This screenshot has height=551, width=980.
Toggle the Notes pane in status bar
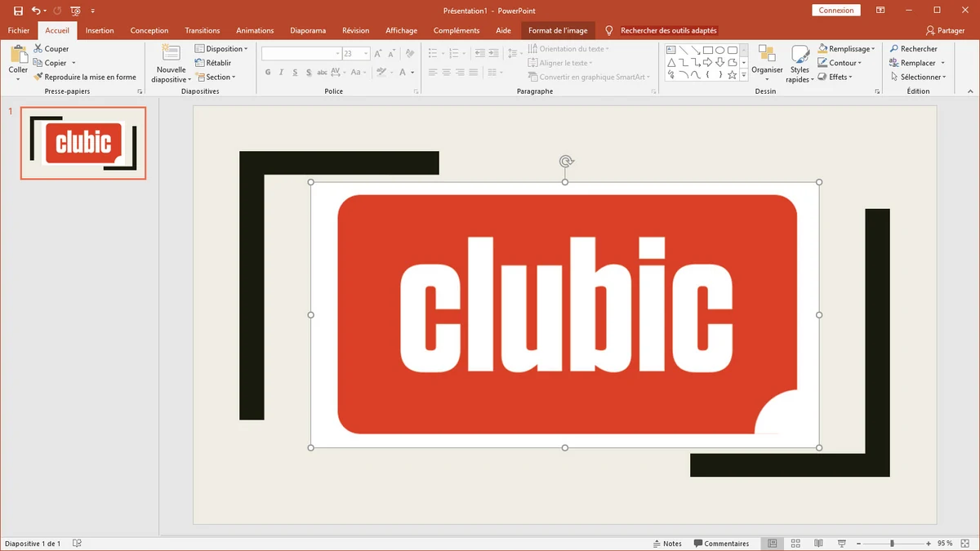point(667,544)
